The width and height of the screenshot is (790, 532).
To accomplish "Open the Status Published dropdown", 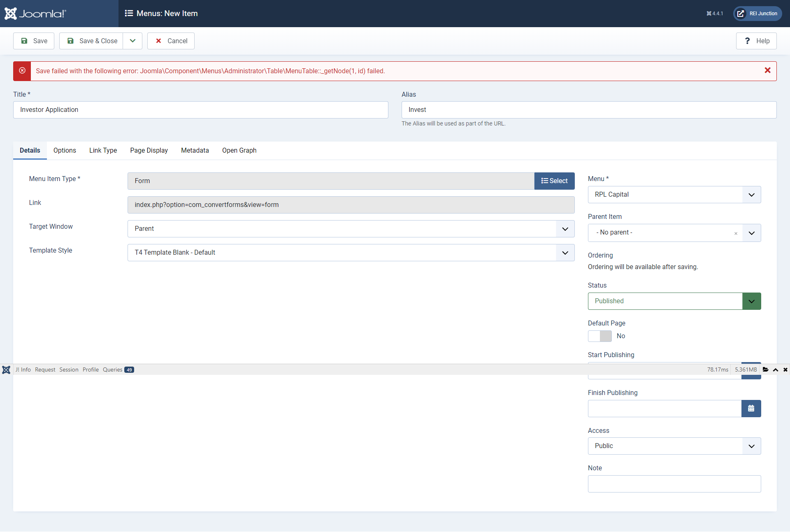I will [674, 301].
